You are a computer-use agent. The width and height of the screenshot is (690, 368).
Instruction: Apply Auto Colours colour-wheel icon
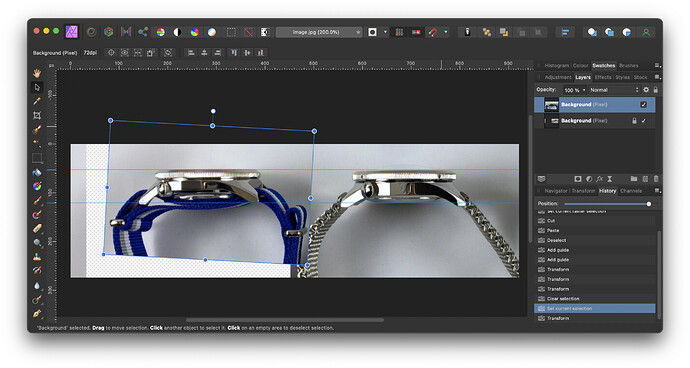click(x=195, y=32)
